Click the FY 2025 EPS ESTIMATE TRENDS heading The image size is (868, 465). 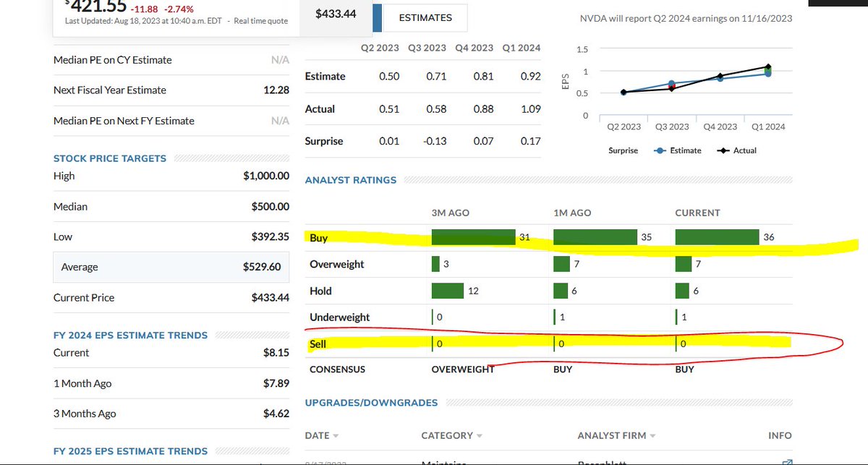coord(130,451)
